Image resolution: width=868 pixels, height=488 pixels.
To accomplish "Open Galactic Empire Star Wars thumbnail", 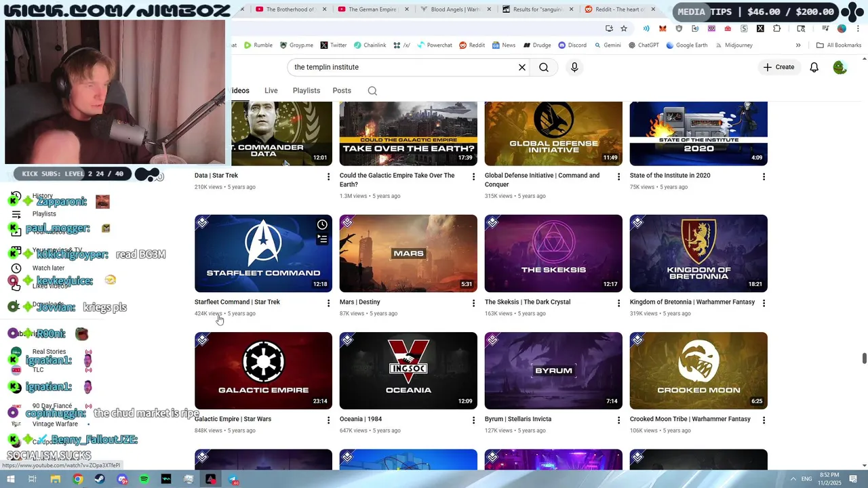I will (x=263, y=371).
